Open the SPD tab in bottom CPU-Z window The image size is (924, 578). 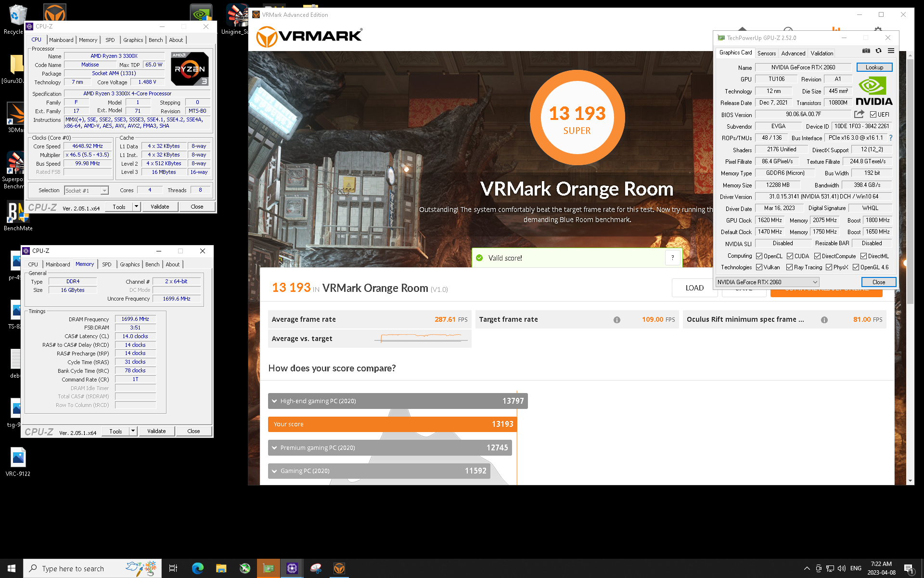pyautogui.click(x=107, y=264)
